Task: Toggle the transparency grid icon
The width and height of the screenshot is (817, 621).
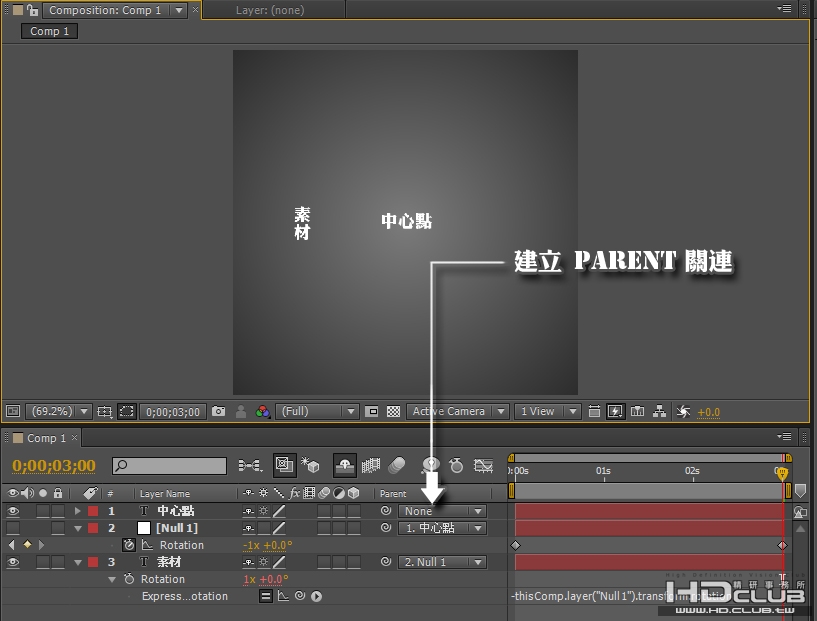Action: (393, 412)
